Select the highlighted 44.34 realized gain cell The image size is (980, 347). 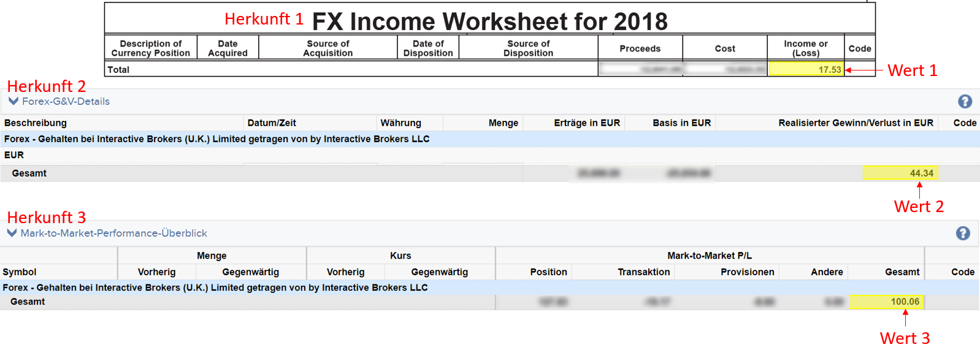900,173
